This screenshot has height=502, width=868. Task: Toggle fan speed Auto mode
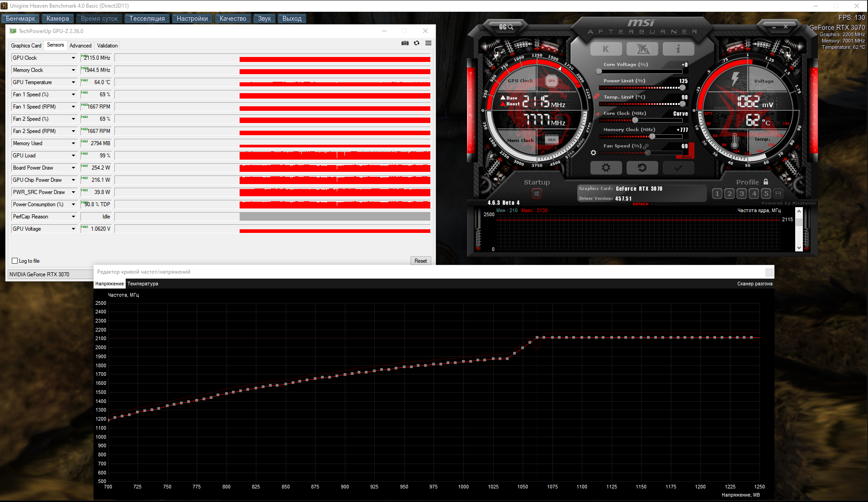[x=687, y=157]
